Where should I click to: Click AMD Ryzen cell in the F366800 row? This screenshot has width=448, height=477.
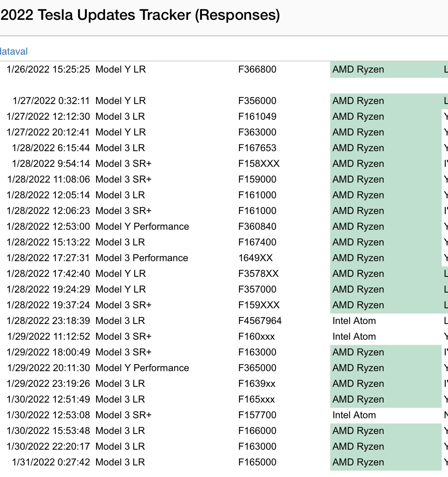(x=386, y=69)
